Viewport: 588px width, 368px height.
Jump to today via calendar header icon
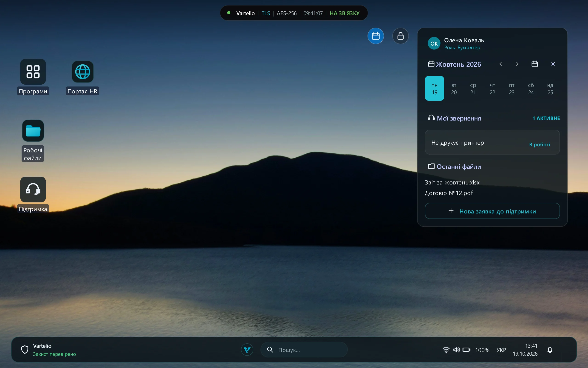click(x=534, y=64)
